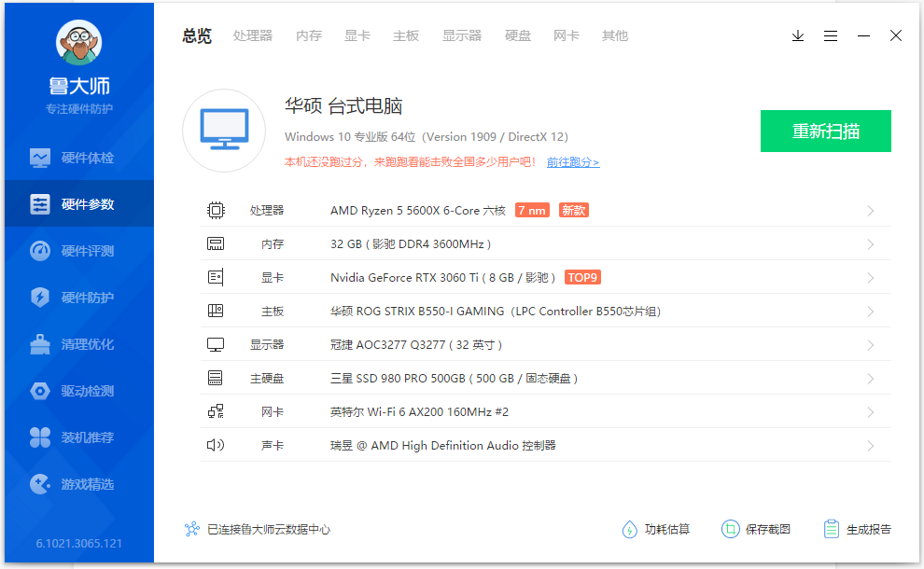This screenshot has width=924, height=569.
Task: Switch to the 显卡 tab
Action: click(357, 36)
